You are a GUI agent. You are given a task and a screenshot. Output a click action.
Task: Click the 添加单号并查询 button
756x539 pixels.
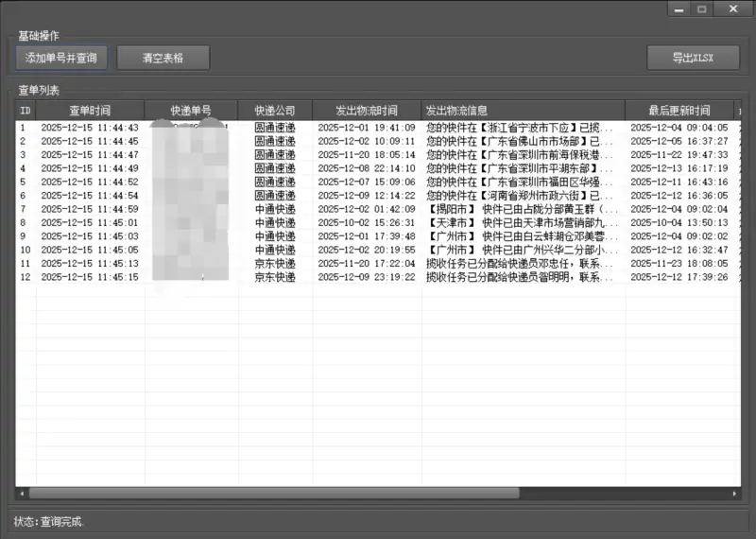(61, 58)
